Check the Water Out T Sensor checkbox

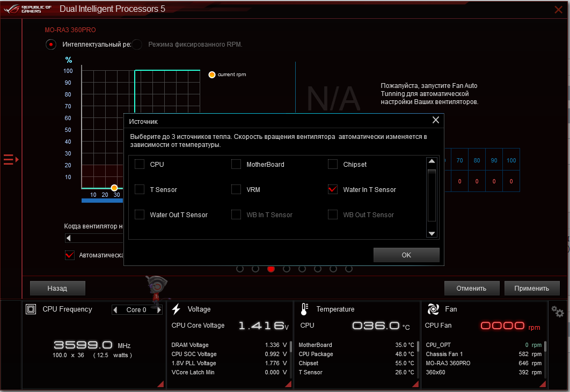point(140,215)
